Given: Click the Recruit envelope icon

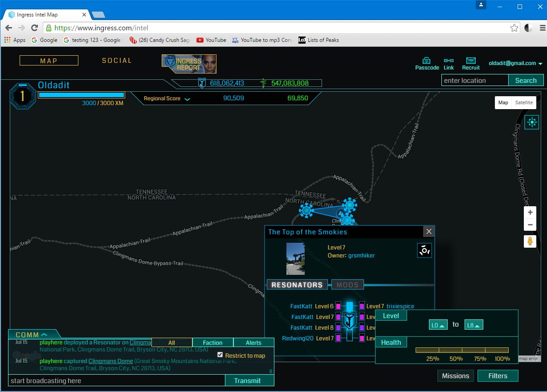Looking at the screenshot, I should 471,61.
